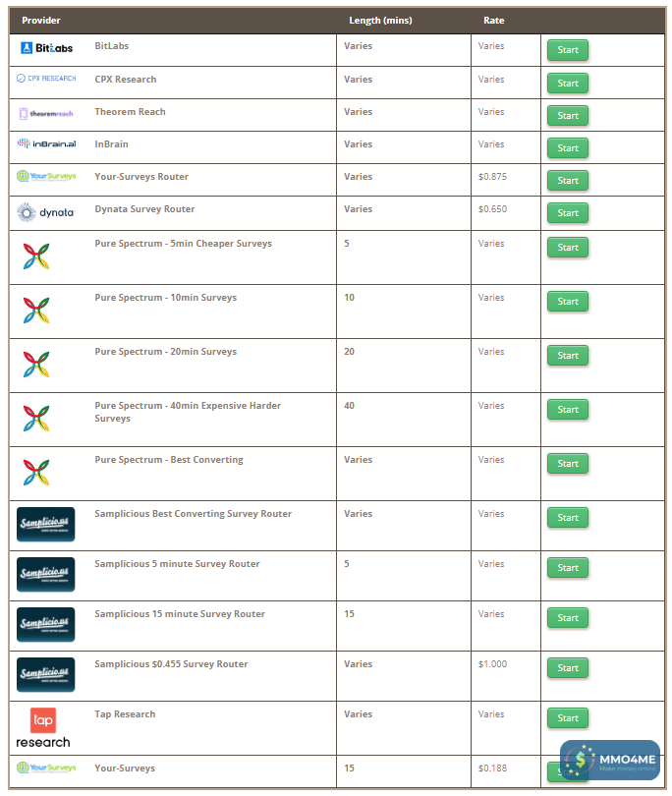Start Pure Spectrum 5min Cheaper Surveys
Viewport: 672px width, 796px height.
[x=568, y=248]
